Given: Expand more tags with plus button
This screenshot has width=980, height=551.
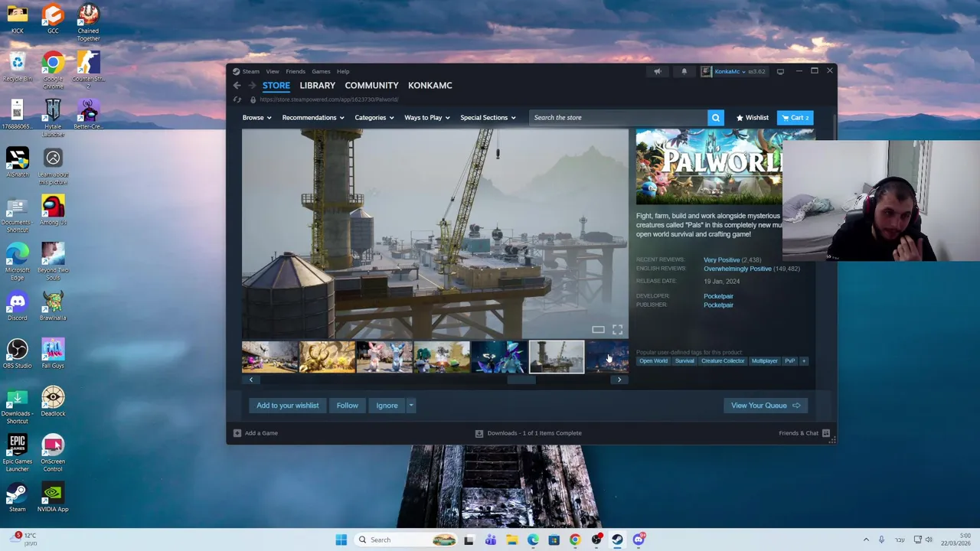Looking at the screenshot, I should point(803,361).
